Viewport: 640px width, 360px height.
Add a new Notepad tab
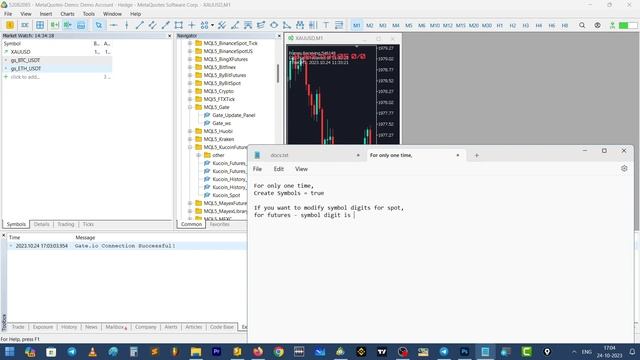(476, 155)
